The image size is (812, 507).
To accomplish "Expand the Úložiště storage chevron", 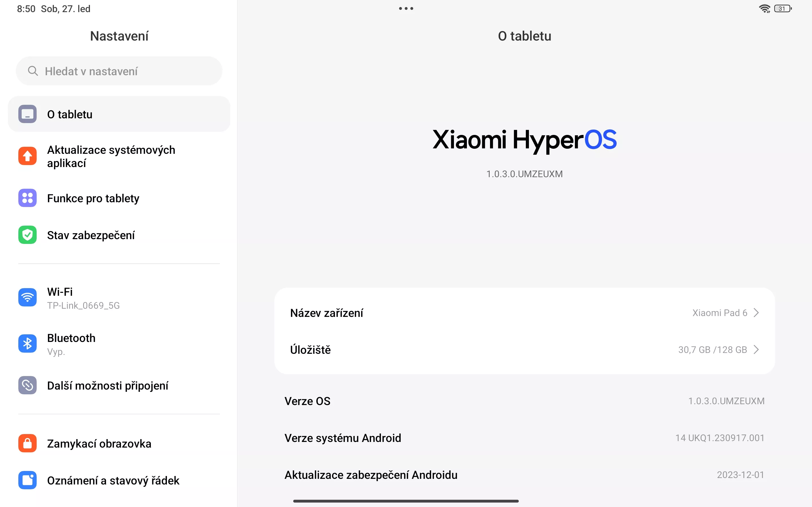I will (x=756, y=349).
